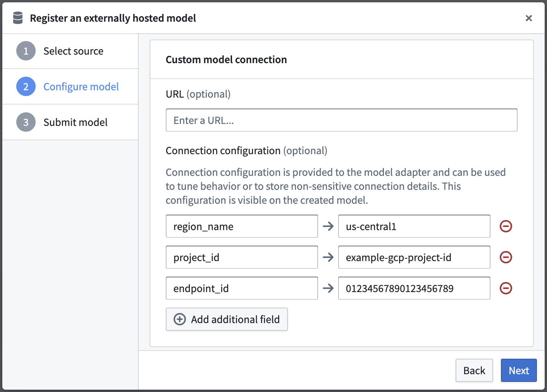Click the URL (optional) label
The height and width of the screenshot is (392, 547).
(x=198, y=94)
